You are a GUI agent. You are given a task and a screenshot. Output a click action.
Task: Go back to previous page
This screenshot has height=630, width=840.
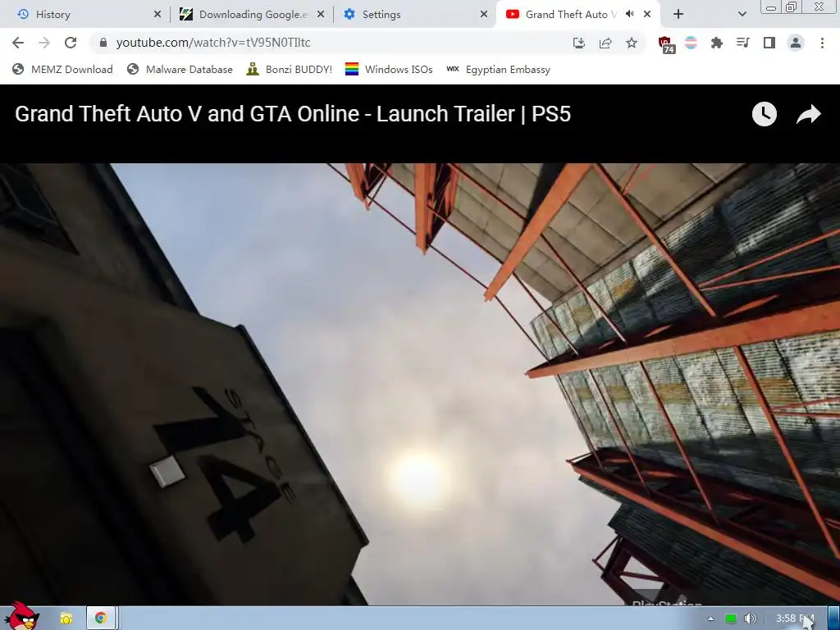pyautogui.click(x=18, y=43)
